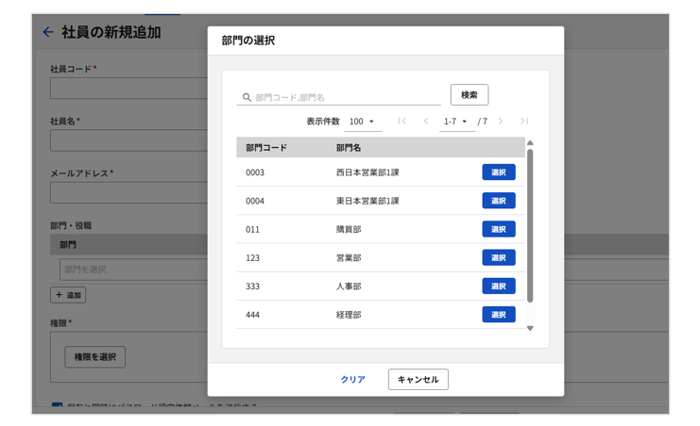Open the 表示件数 100 dropdown
This screenshot has width=700, height=426.
point(363,121)
